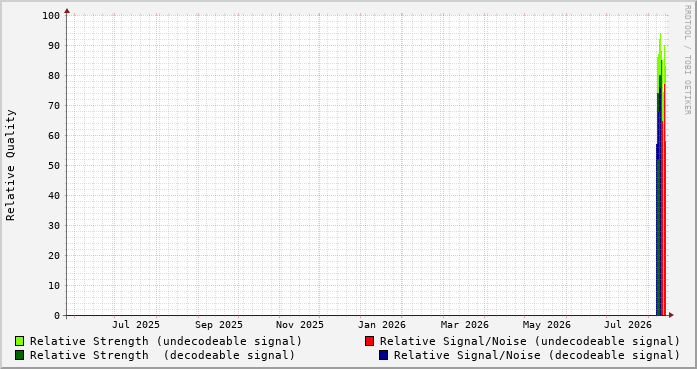The image size is (697, 369).
Task: Click the dark green decodeable strength swatch
Action: point(20,355)
